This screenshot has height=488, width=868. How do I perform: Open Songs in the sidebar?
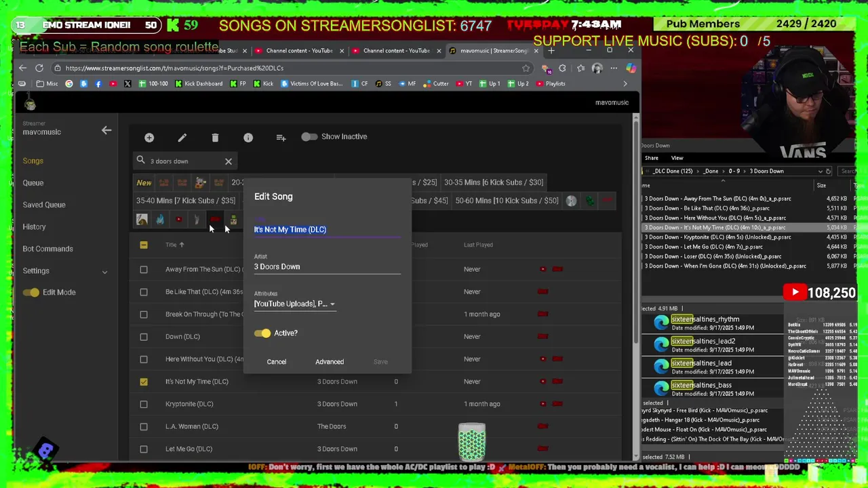33,161
